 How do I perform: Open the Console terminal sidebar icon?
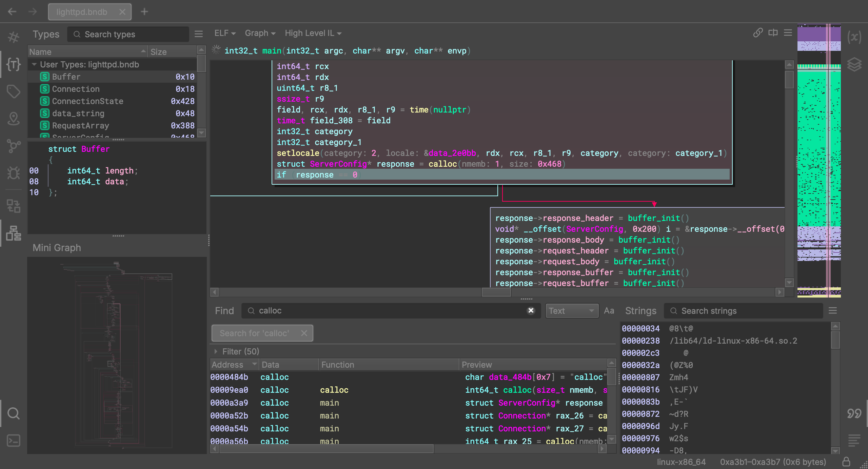coord(14,441)
